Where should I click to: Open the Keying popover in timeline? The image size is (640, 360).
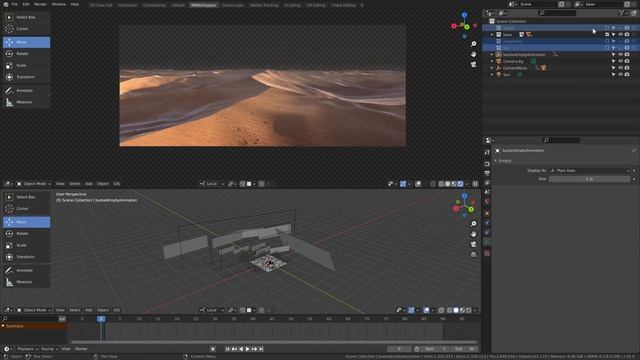49,349
